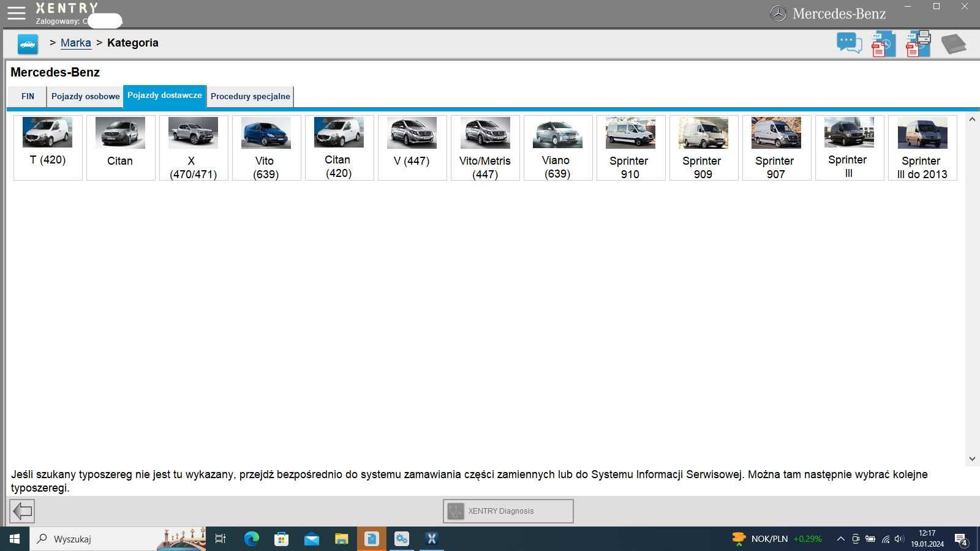
Task: Click the XENTRY Diagnosis button
Action: pos(508,511)
